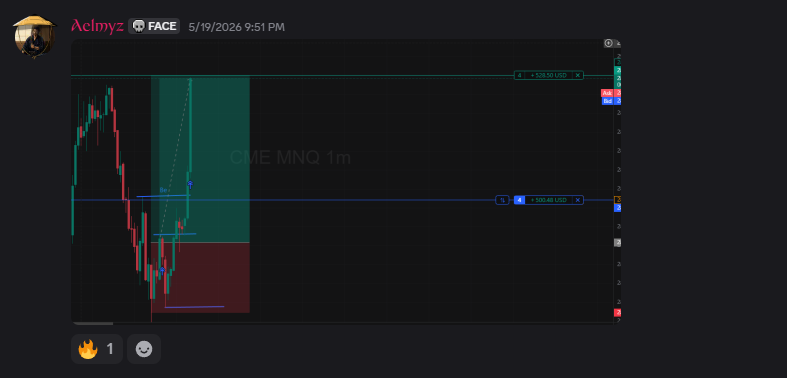Viewport: 787px width, 378px height.
Task: Click quantity 4 on the position line
Action: pyautogui.click(x=519, y=200)
